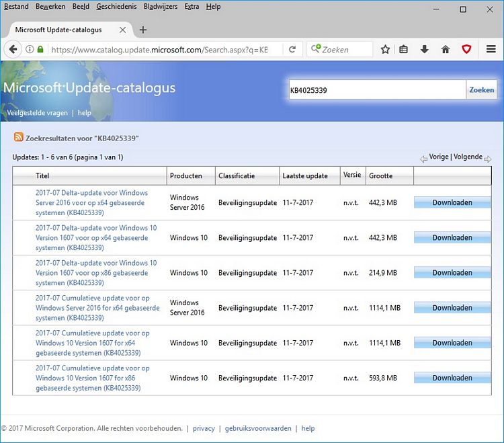Open the Bewerken menu
The width and height of the screenshot is (504, 443).
coord(50,7)
